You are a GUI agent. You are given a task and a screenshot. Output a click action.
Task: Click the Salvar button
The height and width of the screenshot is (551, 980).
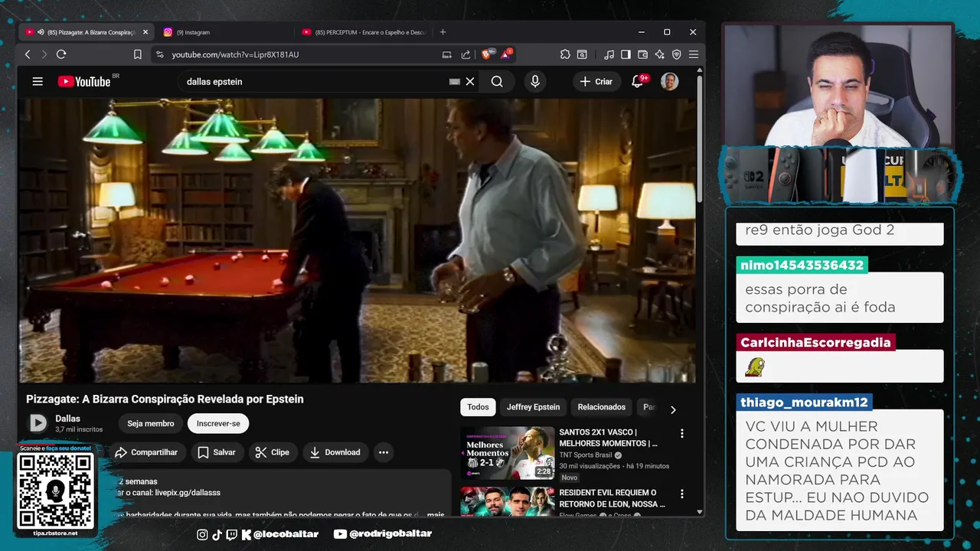(x=216, y=452)
